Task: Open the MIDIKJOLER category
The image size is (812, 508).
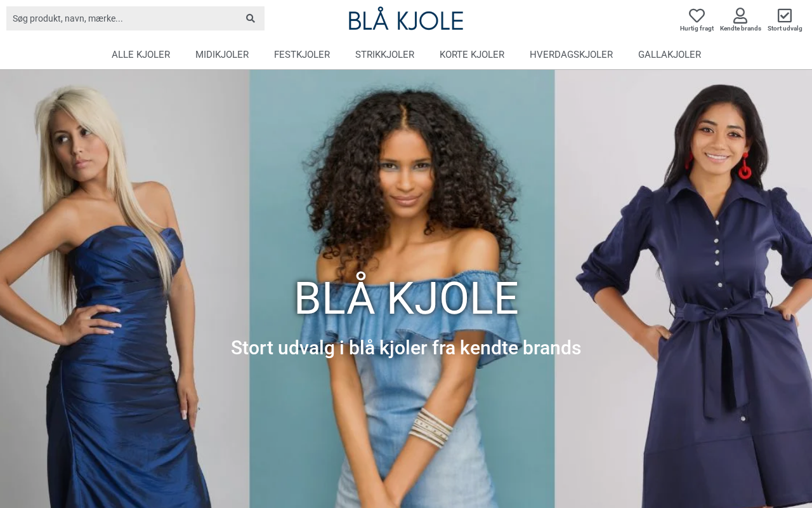Action: click(222, 55)
